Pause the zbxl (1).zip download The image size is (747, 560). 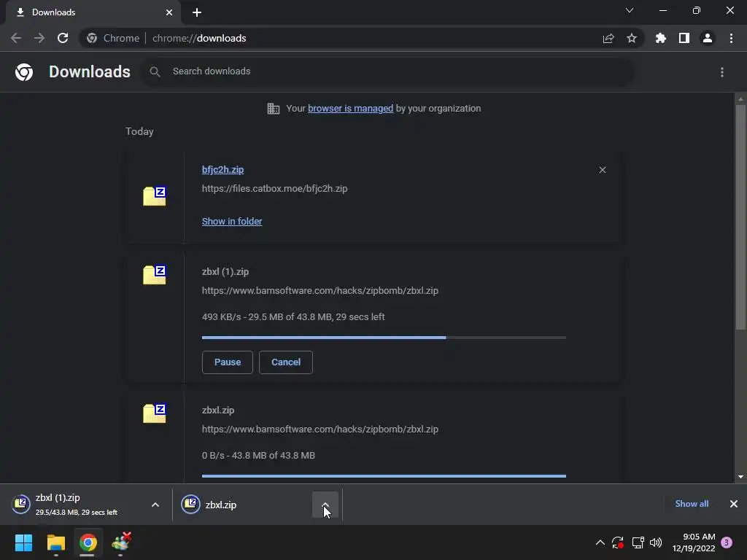tap(228, 362)
